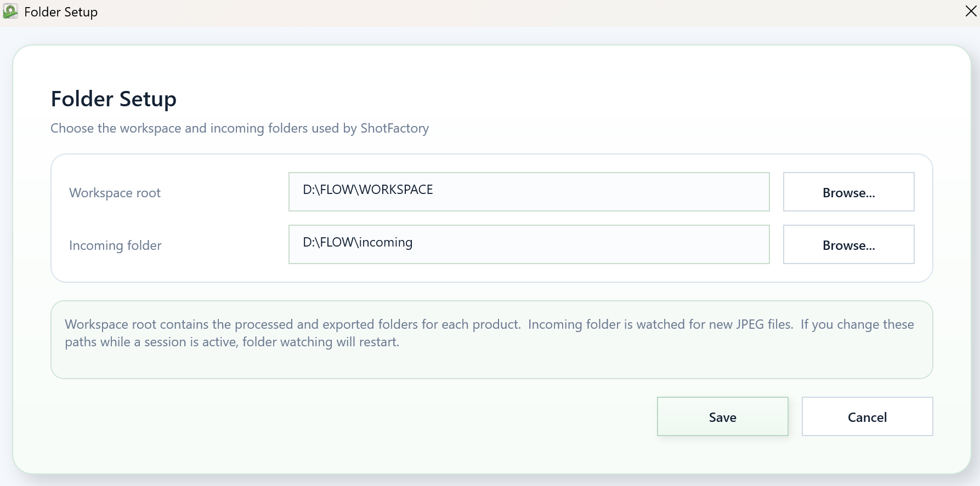980x486 pixels.
Task: Click the Workspace root path field
Action: tap(529, 192)
